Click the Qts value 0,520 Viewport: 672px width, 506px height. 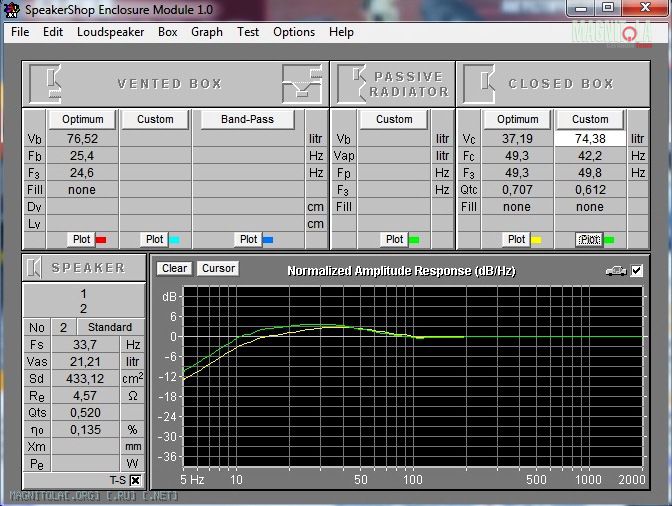85,413
